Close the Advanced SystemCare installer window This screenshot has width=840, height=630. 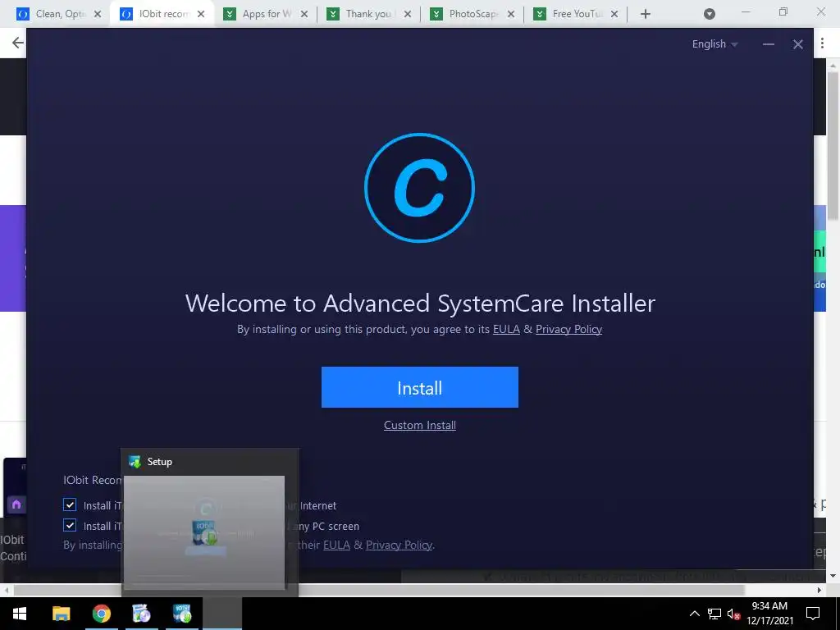(797, 44)
